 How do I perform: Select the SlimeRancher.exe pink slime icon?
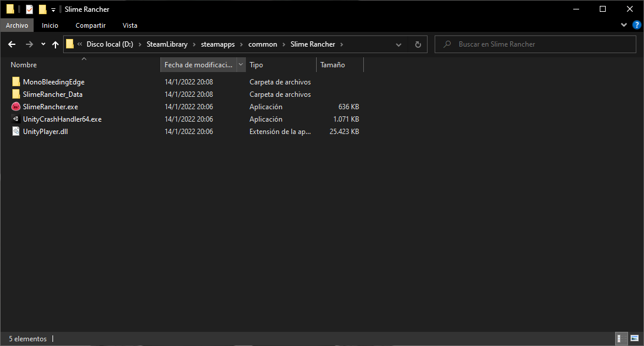click(x=16, y=106)
